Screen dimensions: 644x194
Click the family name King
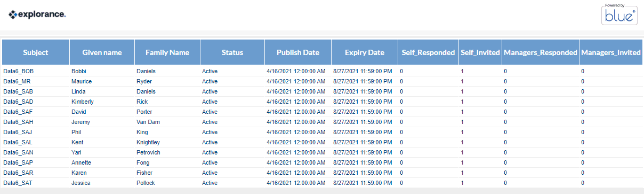tap(142, 132)
